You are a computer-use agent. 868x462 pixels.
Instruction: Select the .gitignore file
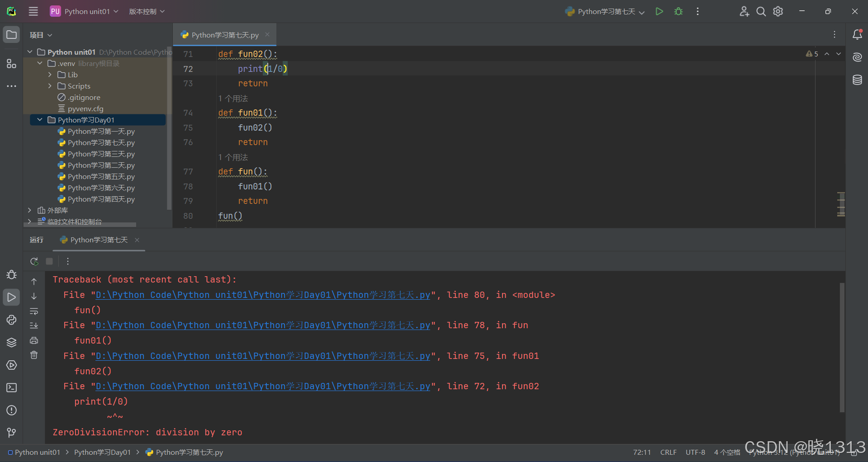79,97
